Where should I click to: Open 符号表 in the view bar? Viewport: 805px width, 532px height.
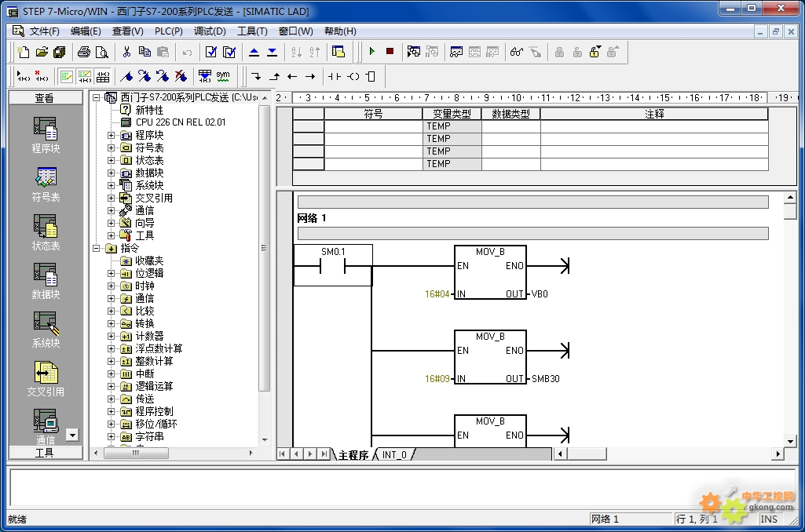tap(46, 184)
